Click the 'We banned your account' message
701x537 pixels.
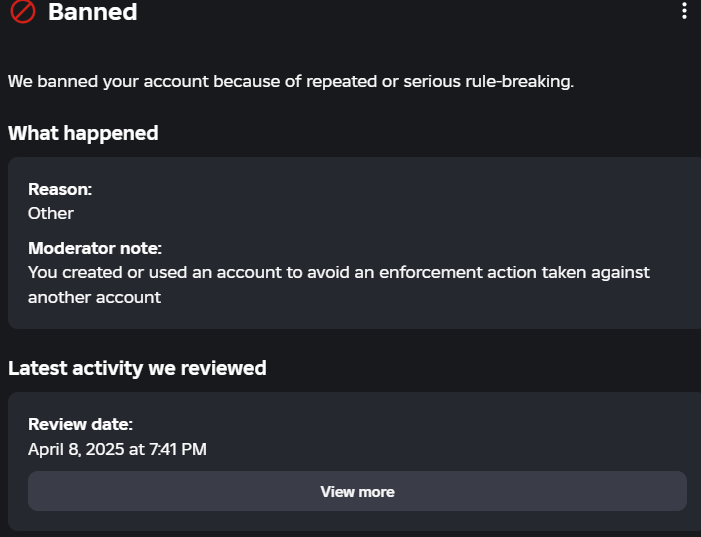coord(291,82)
